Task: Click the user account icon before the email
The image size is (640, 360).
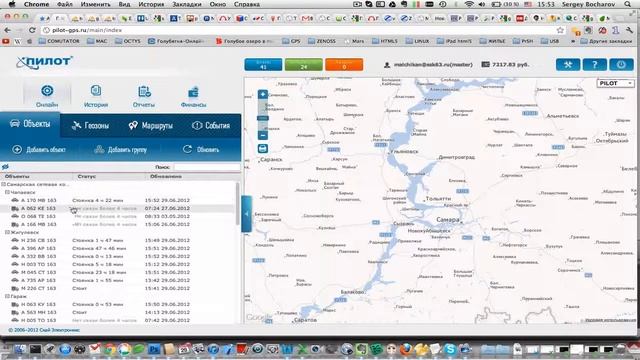Action: (x=387, y=64)
